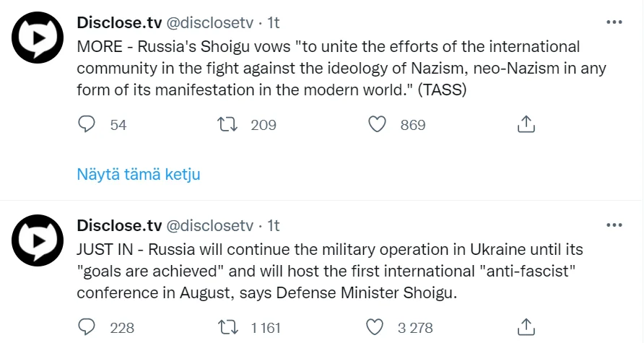Share the first tweet about Nazism
Screen dimensions: 644x343
coord(526,125)
